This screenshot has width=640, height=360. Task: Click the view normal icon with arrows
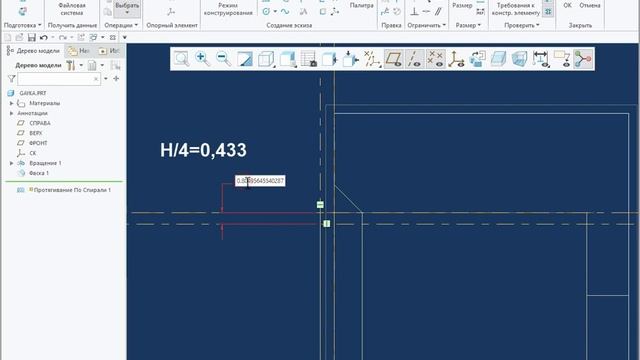pyautogui.click(x=350, y=59)
